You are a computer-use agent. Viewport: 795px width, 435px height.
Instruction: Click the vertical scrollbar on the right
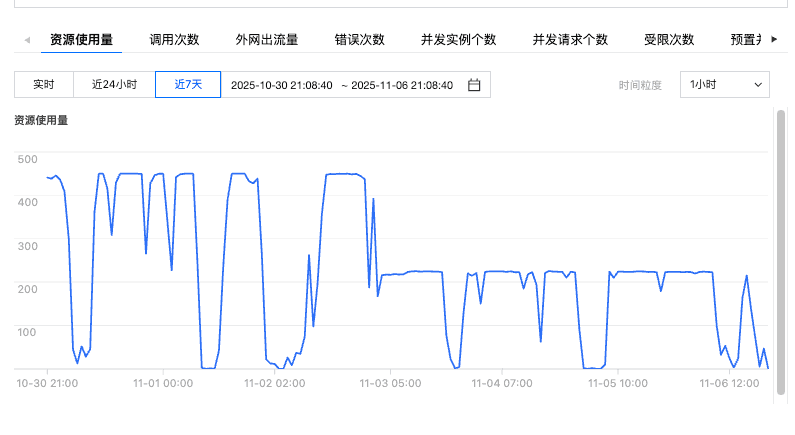click(x=781, y=250)
